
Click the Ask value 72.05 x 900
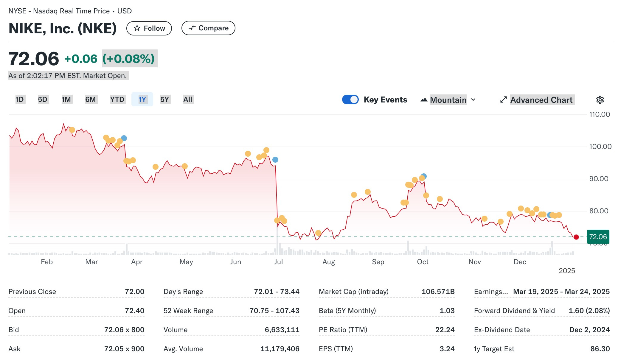tap(124, 349)
